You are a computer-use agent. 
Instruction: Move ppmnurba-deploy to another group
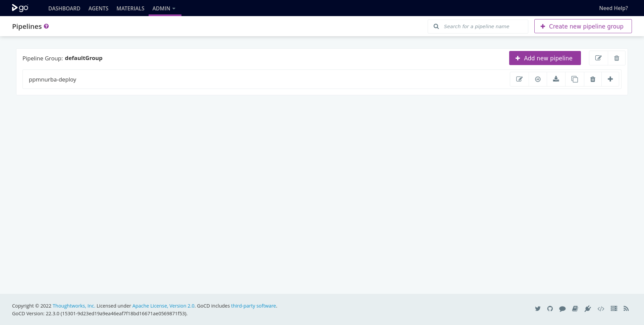click(538, 79)
